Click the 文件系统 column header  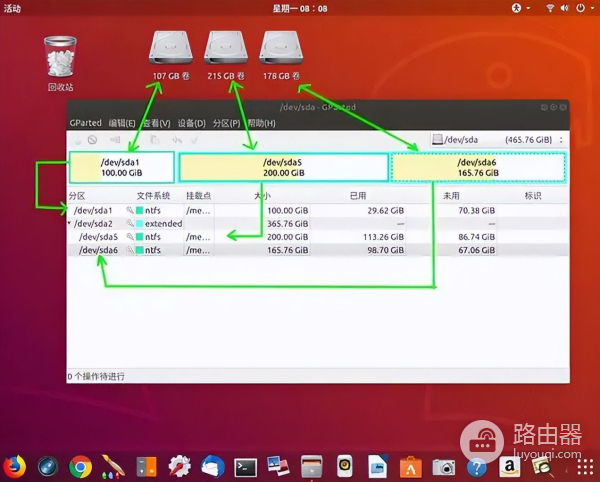click(x=153, y=196)
